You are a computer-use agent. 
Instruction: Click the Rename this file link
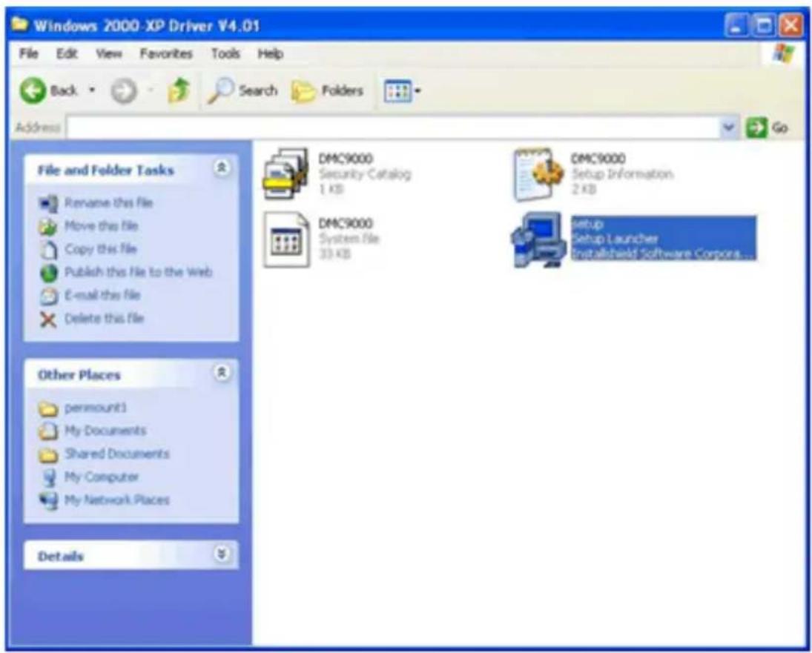108,203
